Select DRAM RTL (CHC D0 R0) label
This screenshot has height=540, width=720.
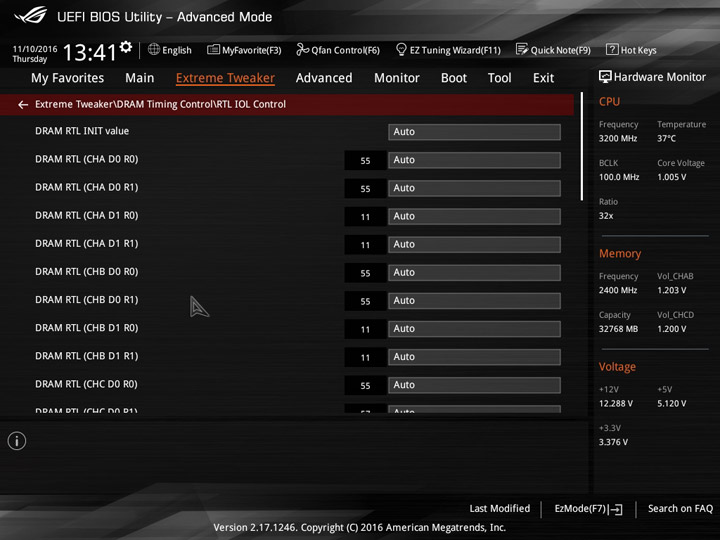pos(86,384)
